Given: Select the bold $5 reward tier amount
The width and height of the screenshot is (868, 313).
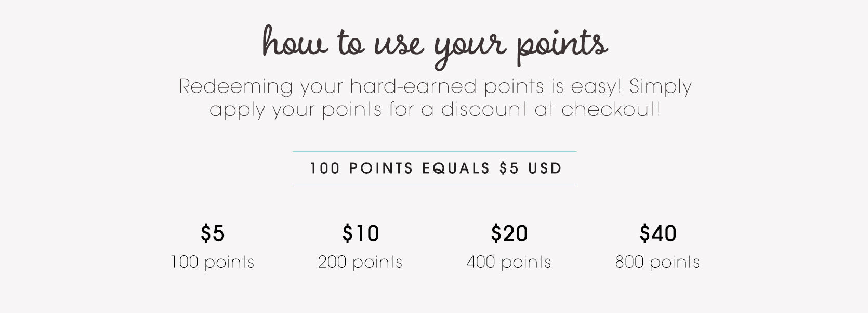Looking at the screenshot, I should tap(213, 233).
